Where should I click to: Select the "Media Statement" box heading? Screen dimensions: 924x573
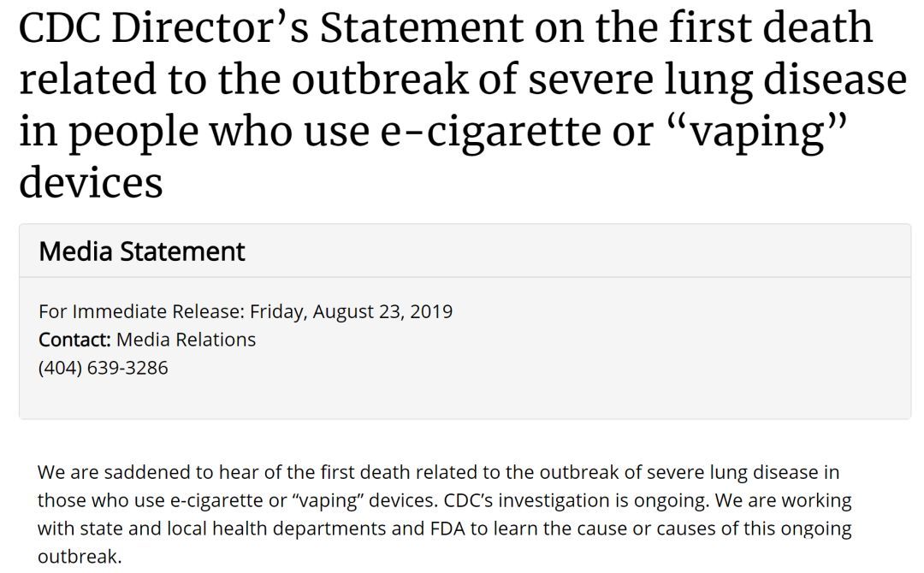click(x=141, y=251)
